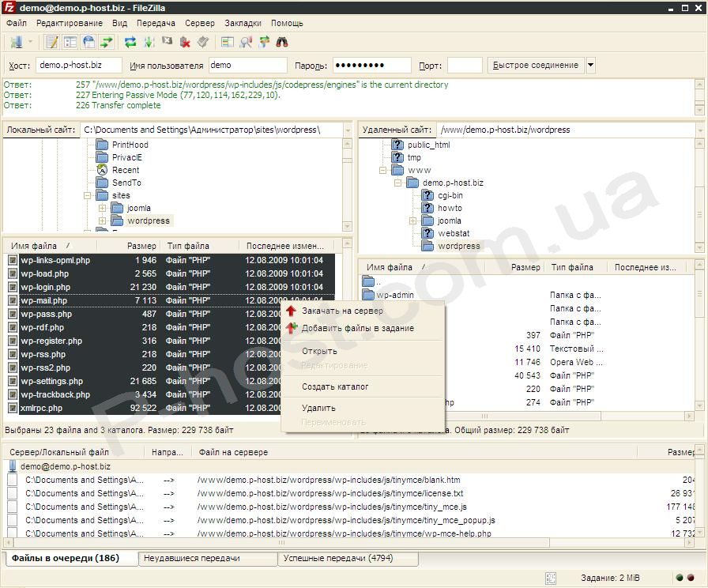Click the cancel current operation icon
The image size is (708, 588).
(167, 42)
